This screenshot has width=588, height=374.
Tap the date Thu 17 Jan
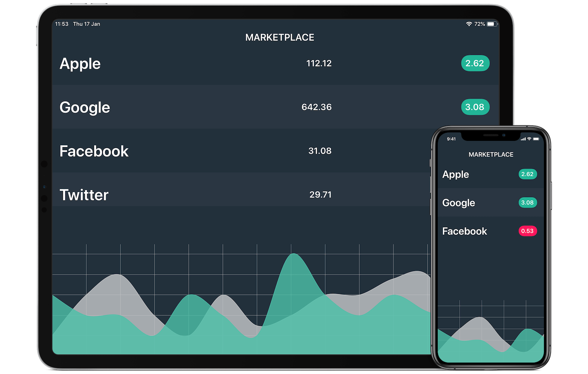point(86,24)
